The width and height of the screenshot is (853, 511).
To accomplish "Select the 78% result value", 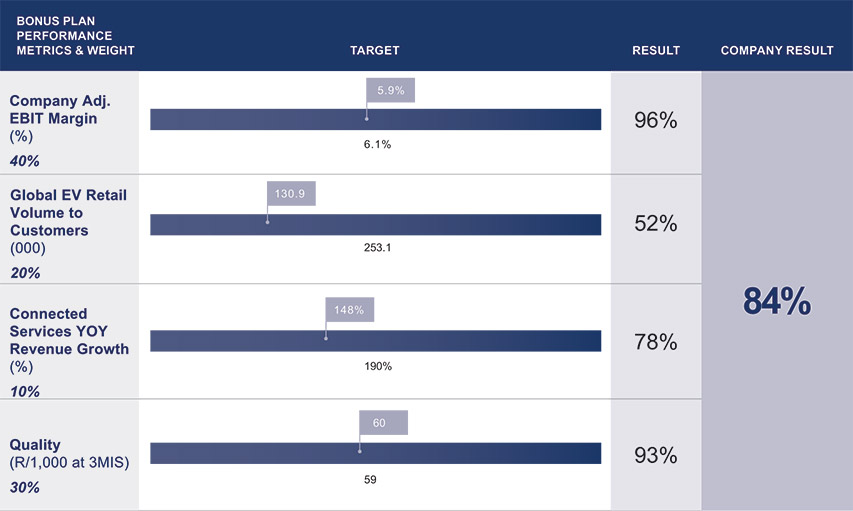I will (656, 342).
